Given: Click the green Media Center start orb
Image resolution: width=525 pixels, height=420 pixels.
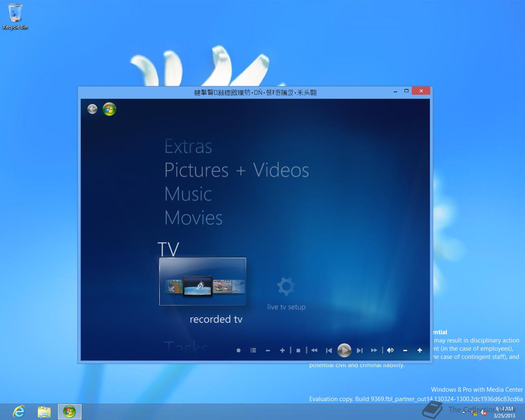Looking at the screenshot, I should pyautogui.click(x=109, y=109).
